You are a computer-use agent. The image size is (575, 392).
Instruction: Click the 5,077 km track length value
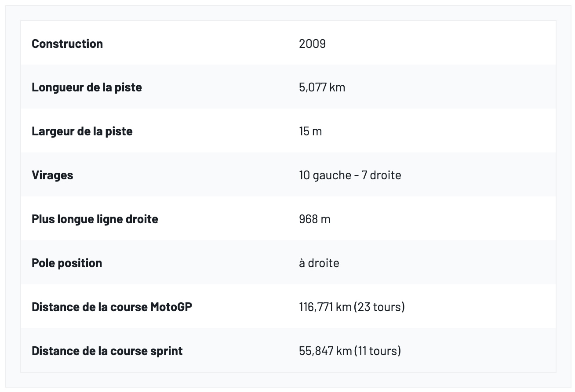tap(322, 87)
